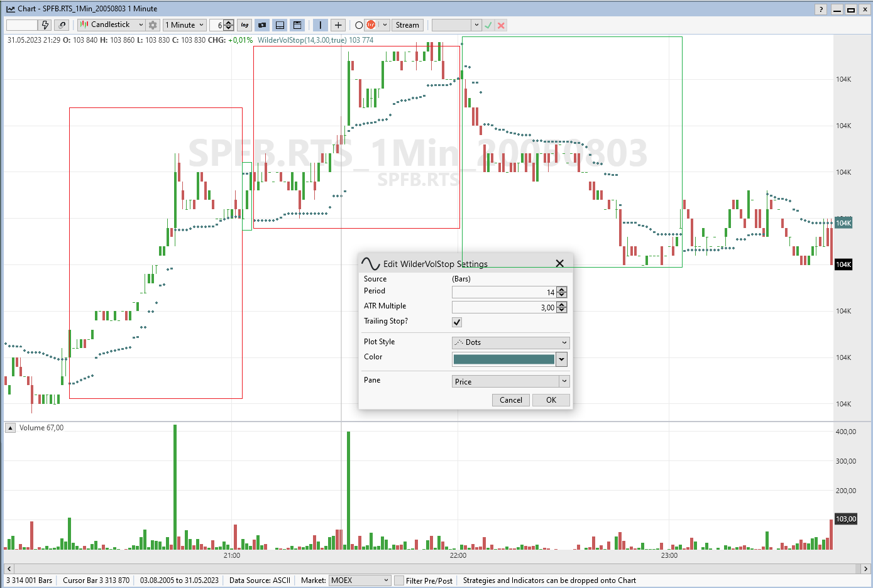Expand the Pane Price dropdown

pyautogui.click(x=510, y=381)
